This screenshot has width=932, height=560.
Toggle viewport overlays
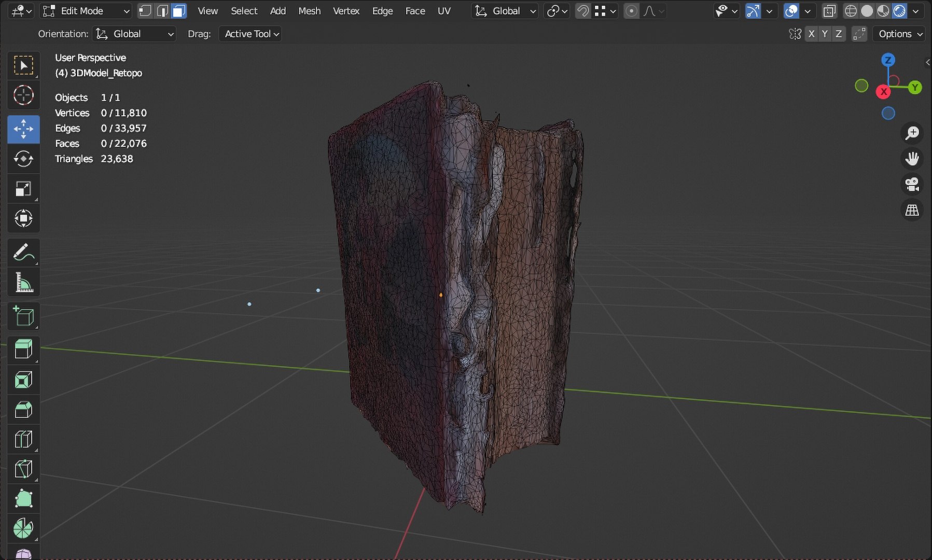click(791, 11)
